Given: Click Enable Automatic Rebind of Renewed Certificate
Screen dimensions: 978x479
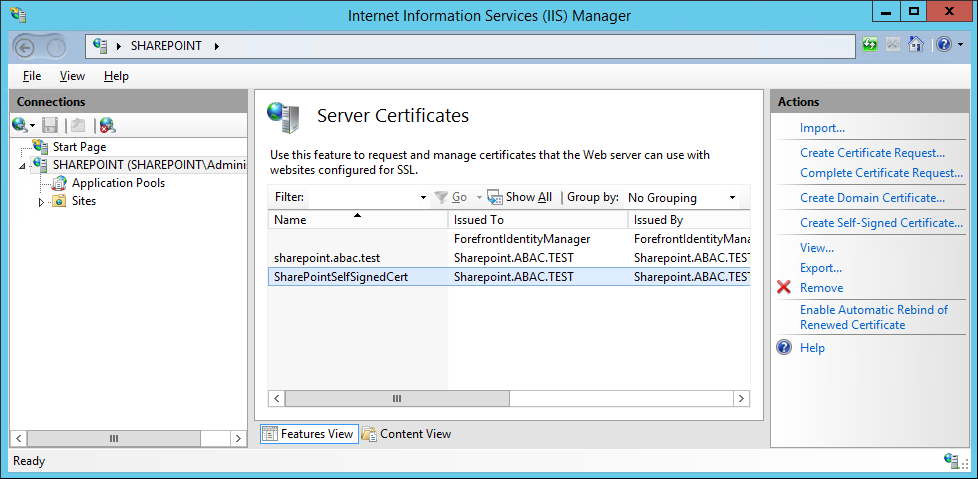Looking at the screenshot, I should (874, 317).
